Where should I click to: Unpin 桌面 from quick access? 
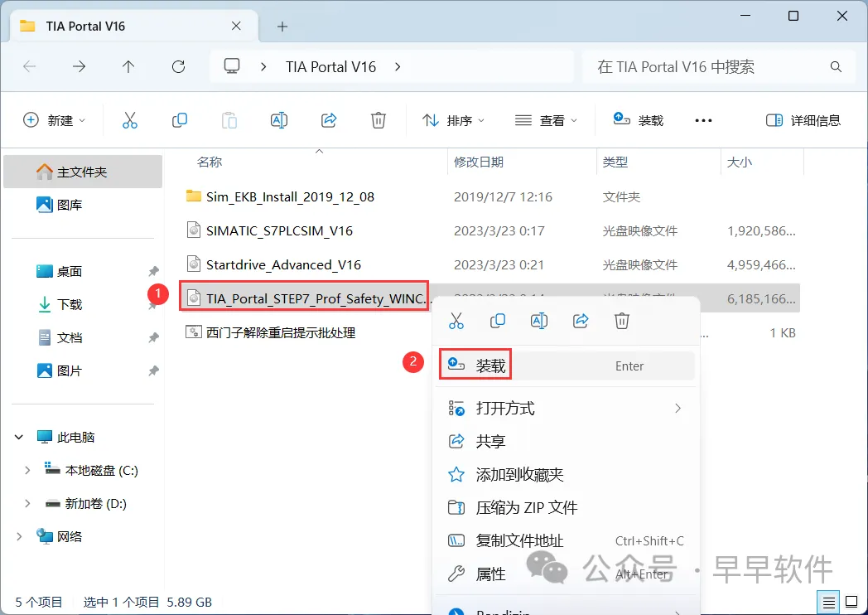point(153,272)
